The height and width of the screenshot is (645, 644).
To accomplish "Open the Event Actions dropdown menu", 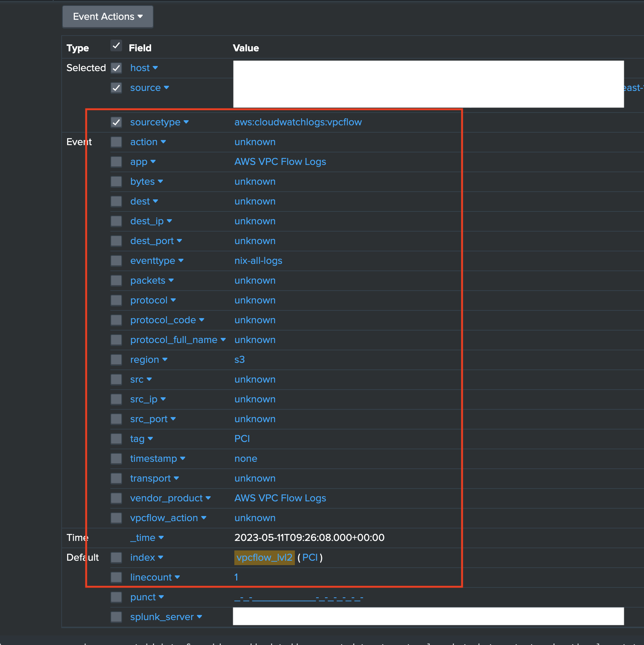I will click(x=107, y=17).
